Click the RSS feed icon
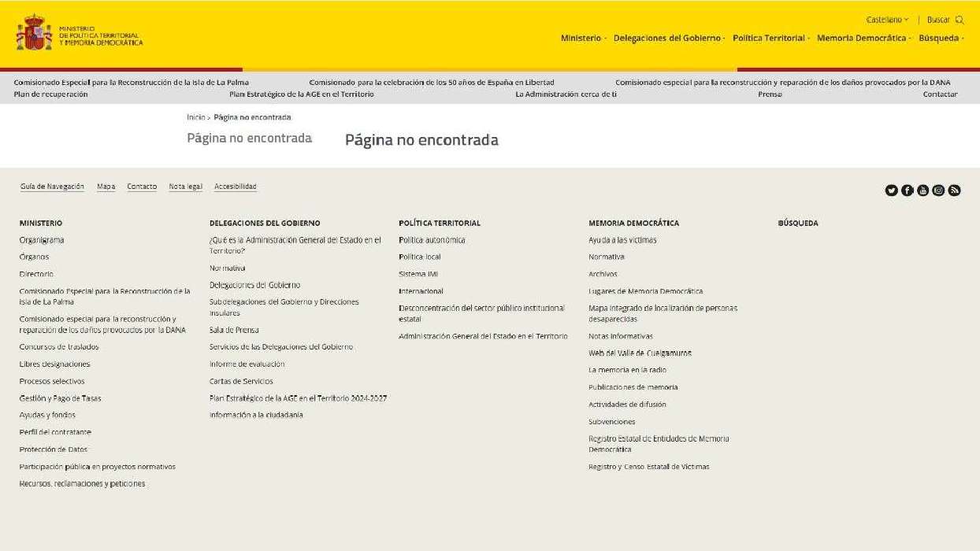The height and width of the screenshot is (551, 980). pyautogui.click(x=954, y=190)
